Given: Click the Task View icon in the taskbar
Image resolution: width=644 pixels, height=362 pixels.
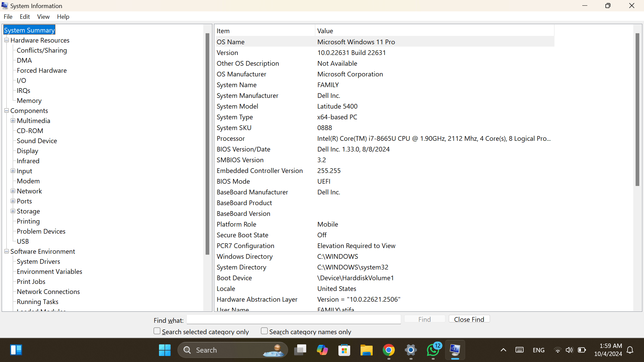Looking at the screenshot, I should (300, 350).
